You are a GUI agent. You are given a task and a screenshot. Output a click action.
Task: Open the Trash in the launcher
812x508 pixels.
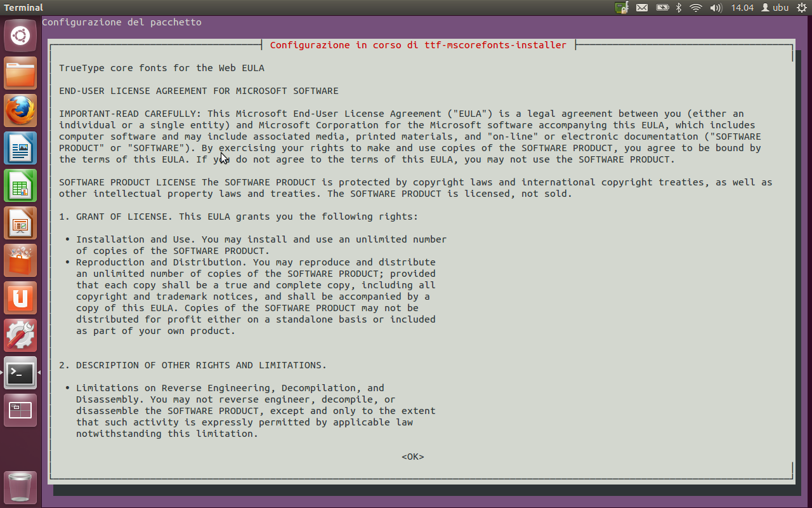tap(20, 487)
